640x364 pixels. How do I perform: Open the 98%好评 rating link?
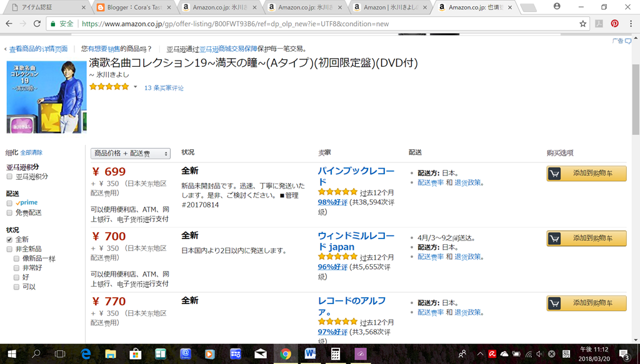tap(332, 202)
